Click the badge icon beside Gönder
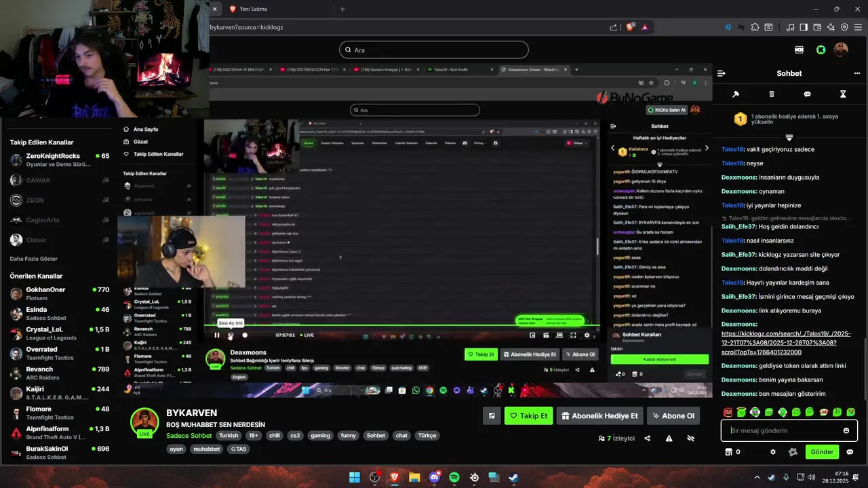 (792, 452)
